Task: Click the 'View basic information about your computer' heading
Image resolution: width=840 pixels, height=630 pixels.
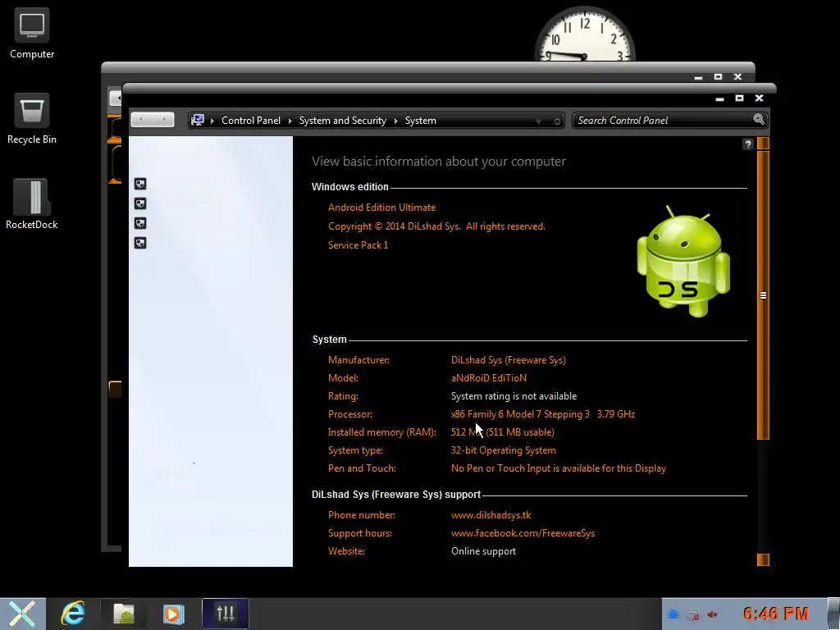Action: [438, 162]
